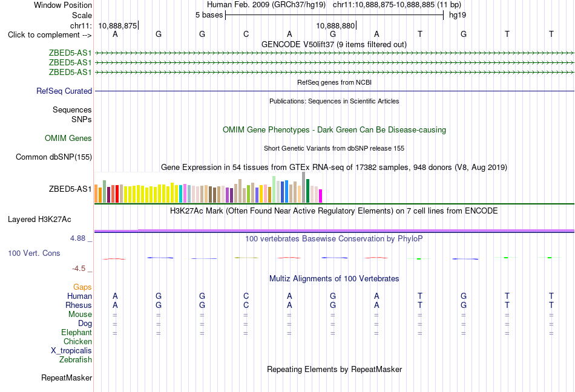This screenshot has height=392, width=575.
Task: Click the C base in the complement row
Action: pos(246,34)
